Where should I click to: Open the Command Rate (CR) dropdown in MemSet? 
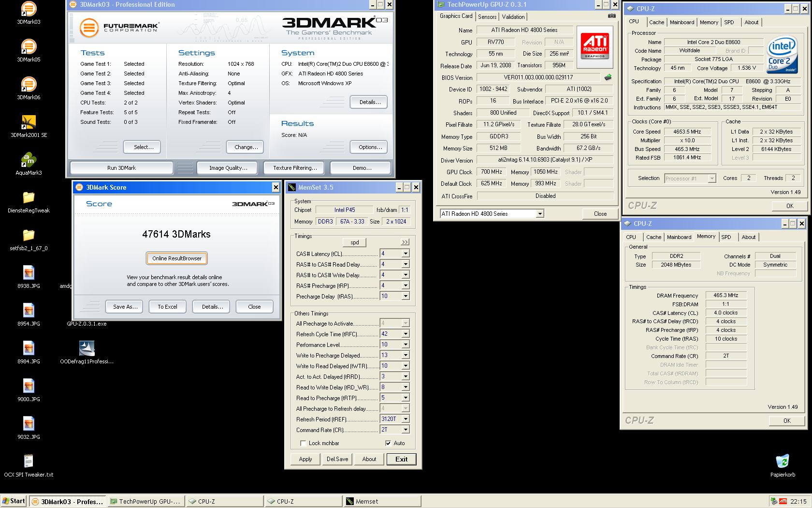(x=406, y=430)
